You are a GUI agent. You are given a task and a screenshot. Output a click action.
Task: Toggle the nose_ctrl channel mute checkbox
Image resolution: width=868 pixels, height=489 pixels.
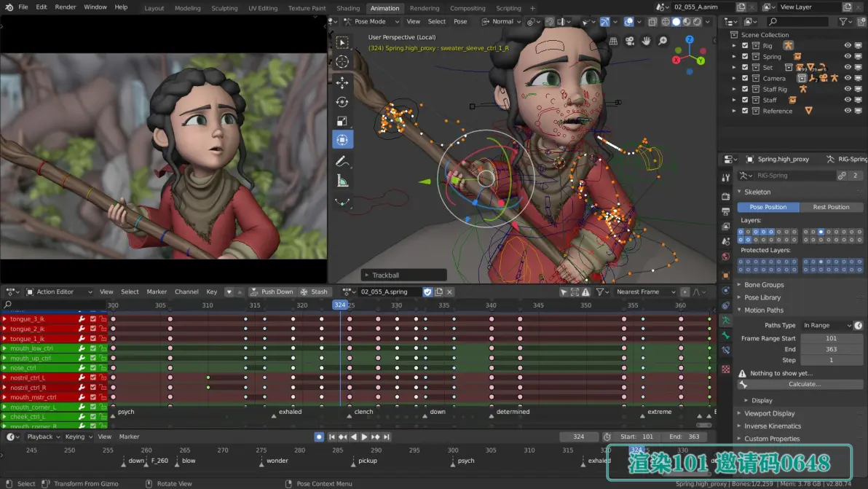coord(93,368)
